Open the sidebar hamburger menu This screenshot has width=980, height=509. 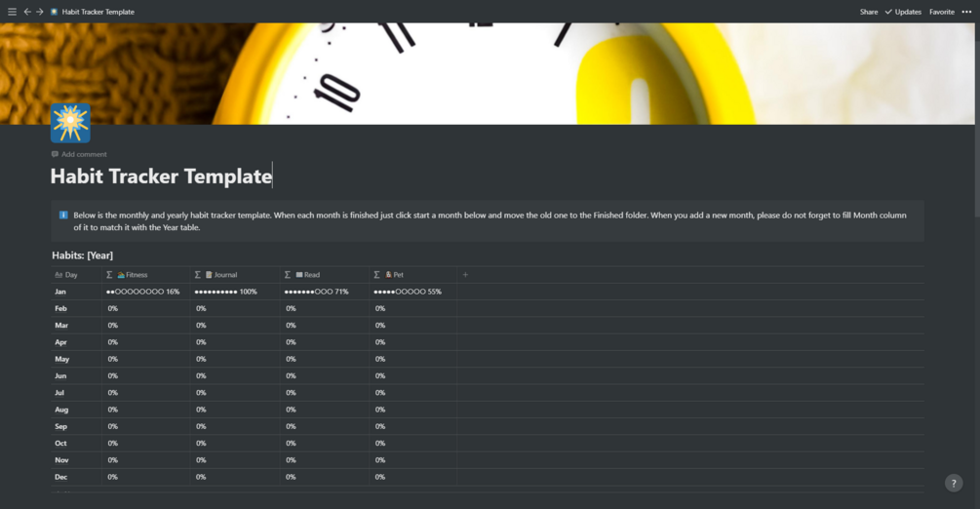click(x=12, y=12)
